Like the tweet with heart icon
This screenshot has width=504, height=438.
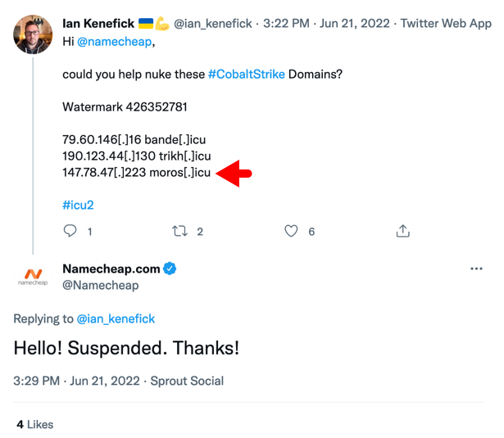coord(291,232)
